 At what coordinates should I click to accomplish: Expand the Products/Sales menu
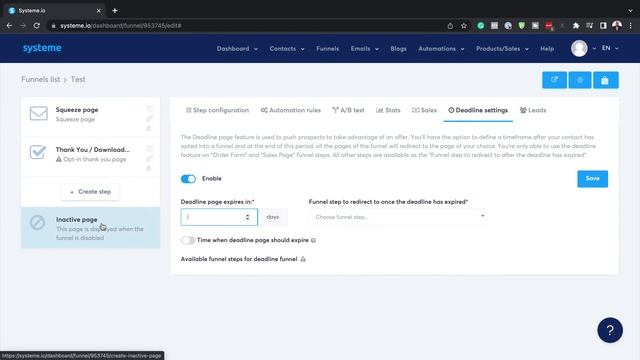pyautogui.click(x=502, y=49)
